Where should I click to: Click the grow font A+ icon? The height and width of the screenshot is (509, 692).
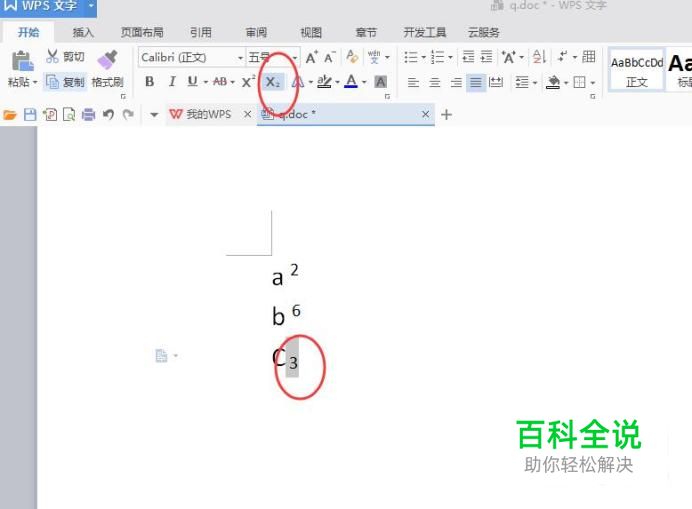click(312, 57)
